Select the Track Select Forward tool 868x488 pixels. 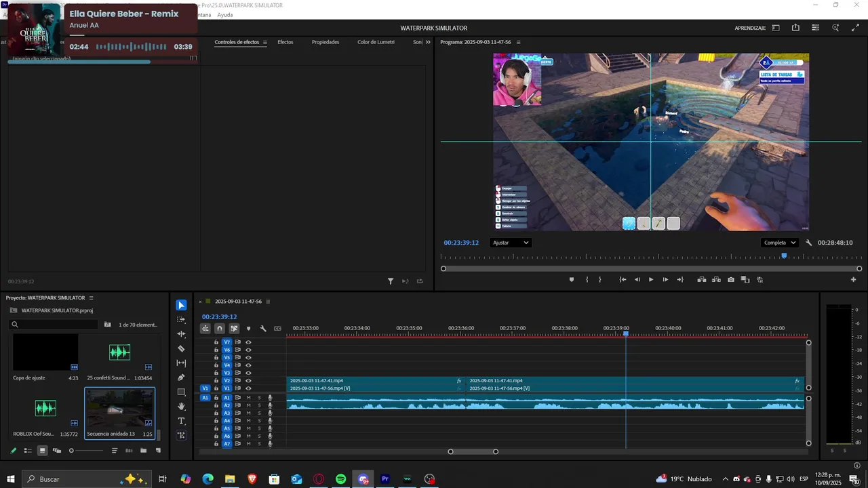click(x=181, y=319)
